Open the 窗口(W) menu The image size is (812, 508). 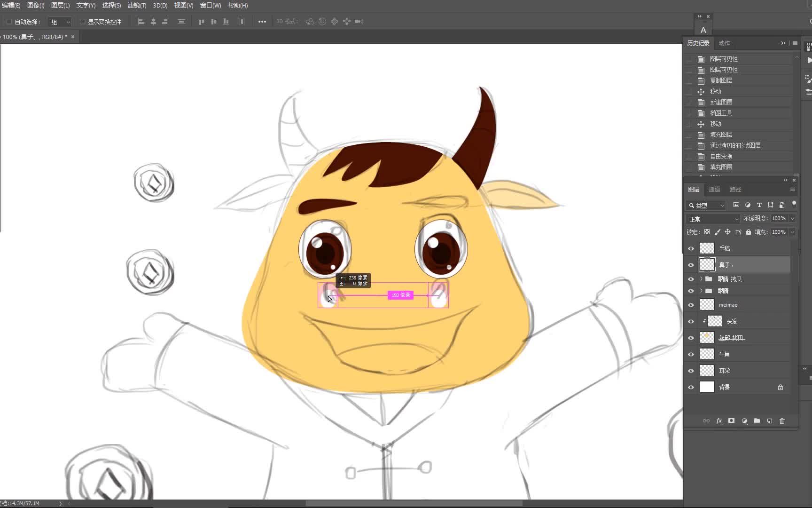(211, 5)
